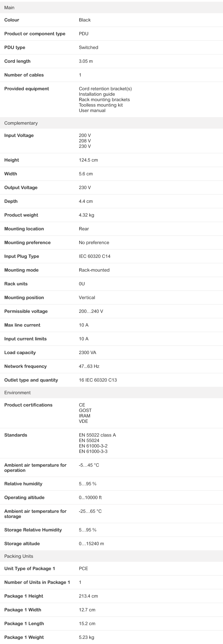
Task: Click the PDU type label
Action: tap(15, 48)
